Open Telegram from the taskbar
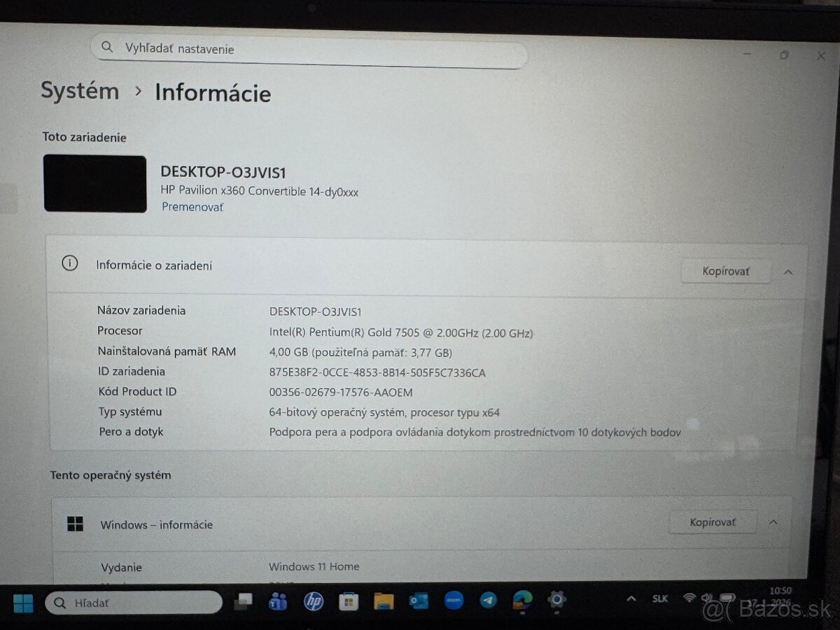The width and height of the screenshot is (840, 630). 487,602
